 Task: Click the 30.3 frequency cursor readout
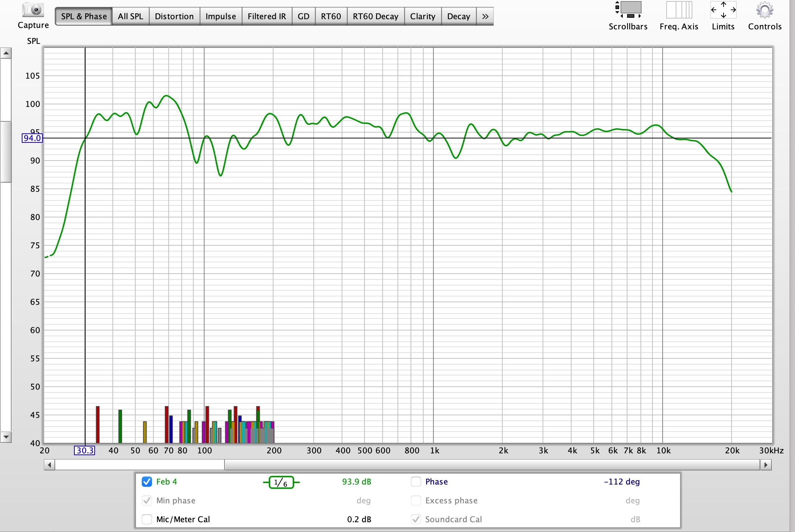[85, 450]
